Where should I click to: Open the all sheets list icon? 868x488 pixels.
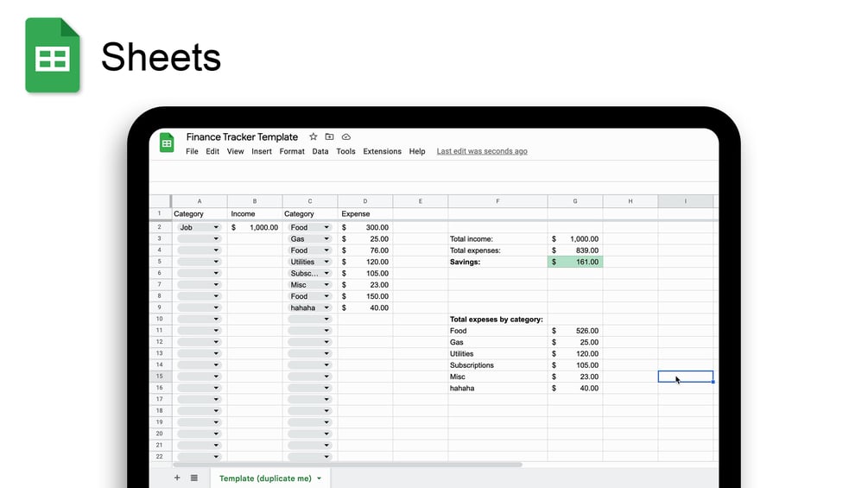(194, 478)
